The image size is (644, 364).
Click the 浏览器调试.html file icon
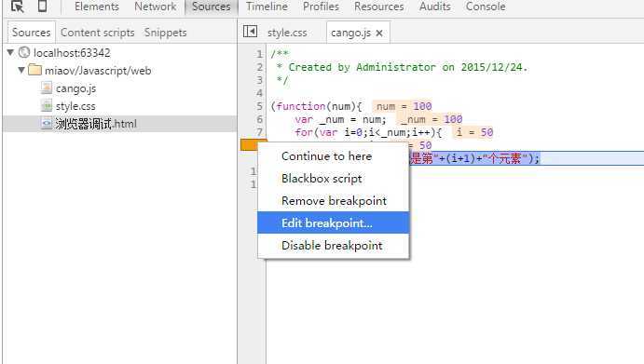47,123
